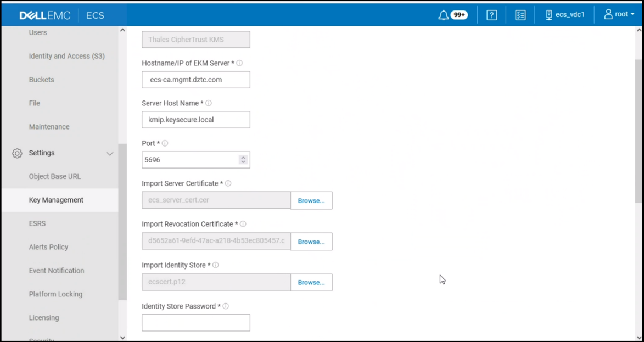
Task: Click sidebar scrollbar down arrow
Action: [122, 338]
